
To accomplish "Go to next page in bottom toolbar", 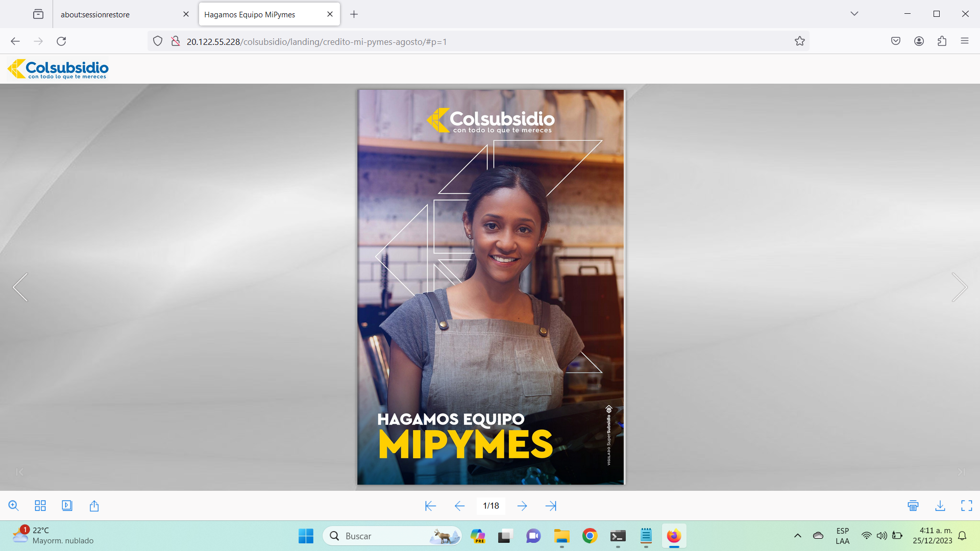I will tap(522, 506).
